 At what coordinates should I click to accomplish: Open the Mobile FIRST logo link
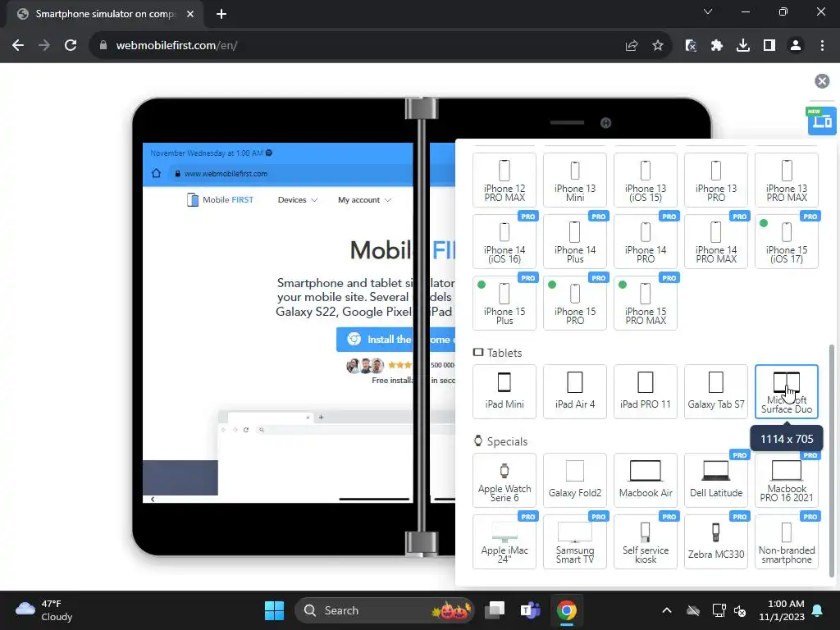coord(220,200)
